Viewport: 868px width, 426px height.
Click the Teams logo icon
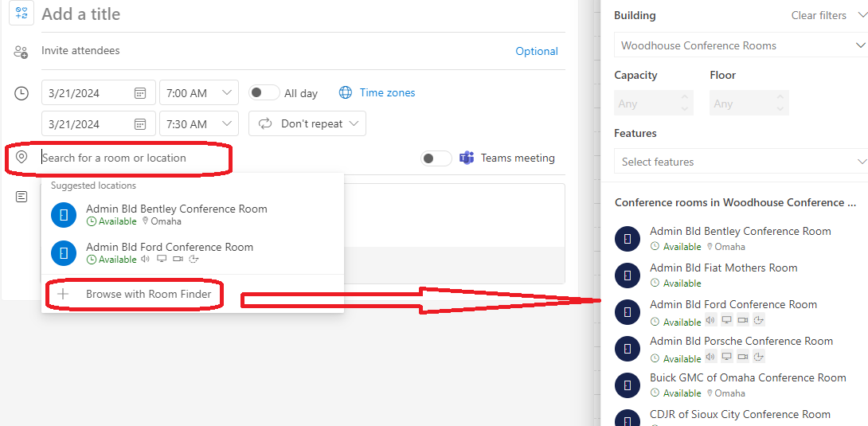coord(467,158)
